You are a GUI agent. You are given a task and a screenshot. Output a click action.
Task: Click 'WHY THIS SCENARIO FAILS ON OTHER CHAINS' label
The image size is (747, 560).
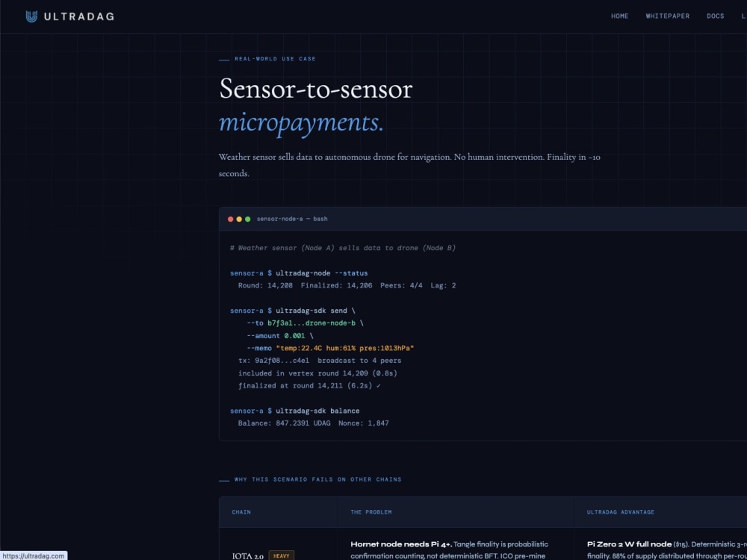tap(317, 479)
